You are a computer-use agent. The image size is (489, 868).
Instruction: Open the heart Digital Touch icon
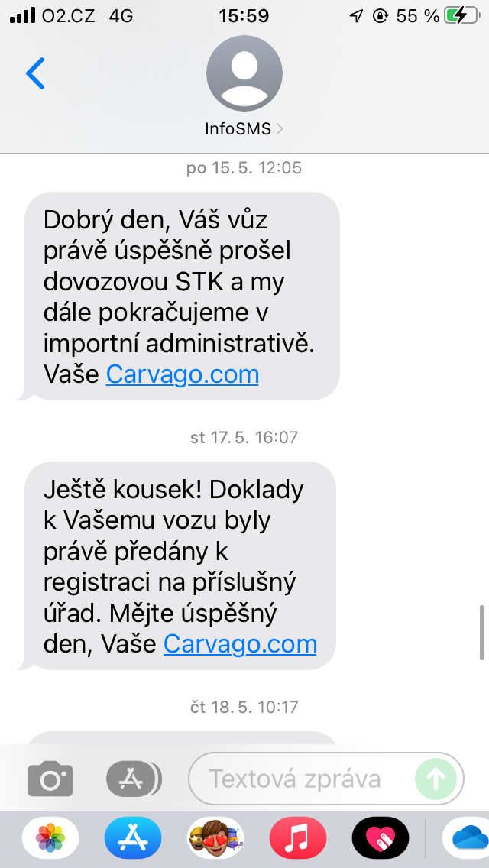coord(381,837)
